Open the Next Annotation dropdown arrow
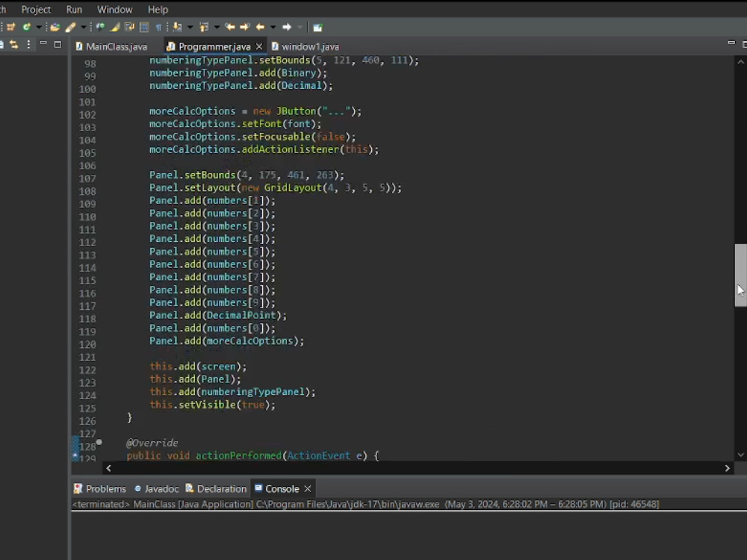Image resolution: width=747 pixels, height=560 pixels. (x=190, y=27)
